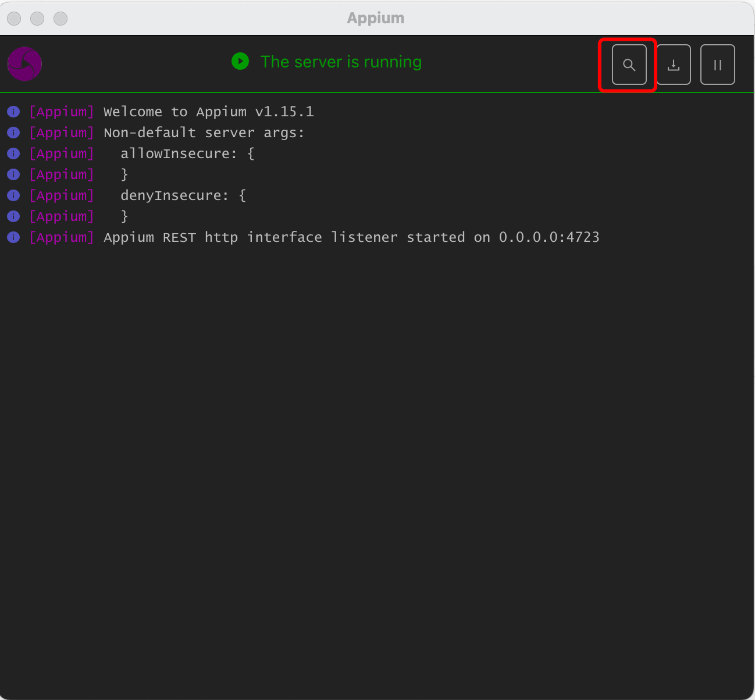The height and width of the screenshot is (700, 755).
Task: Select log line 'allowInsecure: {'
Action: (187, 153)
